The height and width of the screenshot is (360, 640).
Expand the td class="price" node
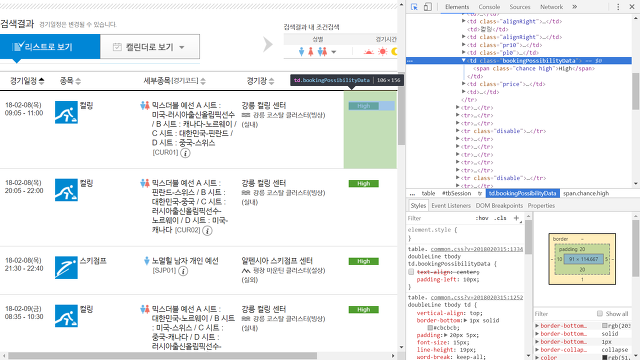(x=463, y=84)
